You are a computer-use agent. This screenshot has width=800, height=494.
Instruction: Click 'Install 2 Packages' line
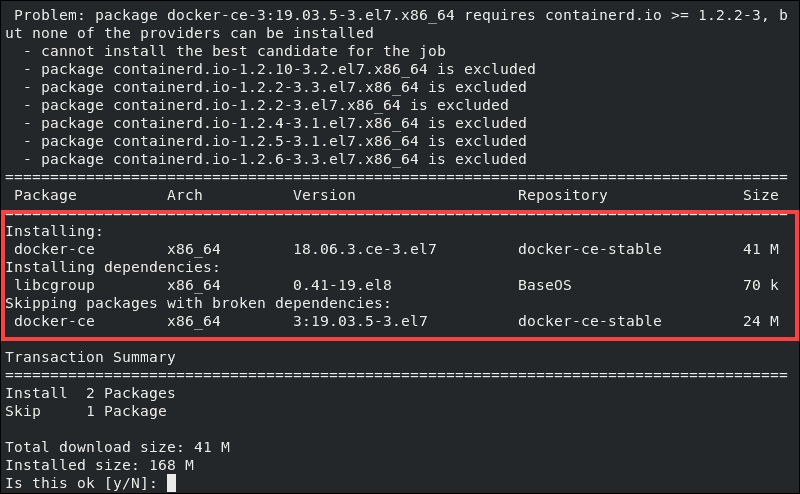90,393
